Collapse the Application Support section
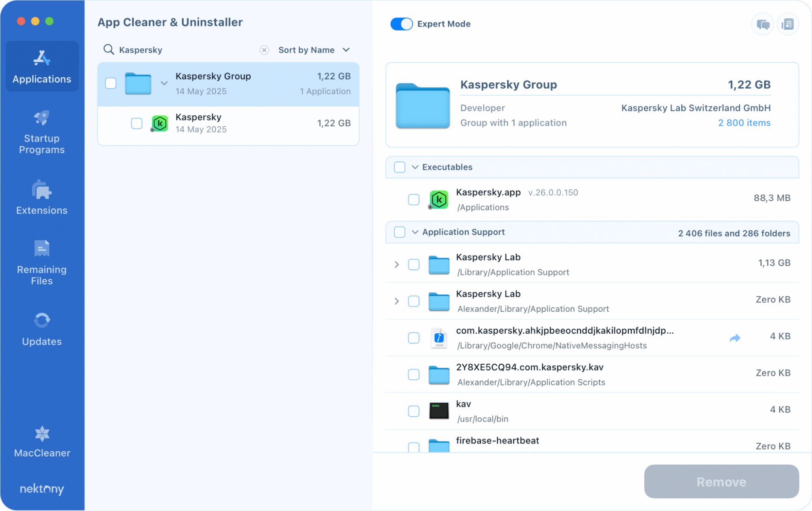 click(415, 232)
